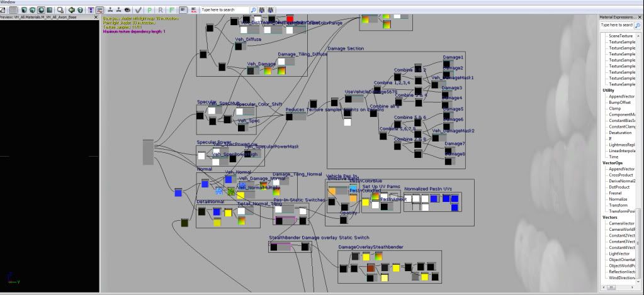Click the magnifying glass icon in toolbar

tap(60, 10)
